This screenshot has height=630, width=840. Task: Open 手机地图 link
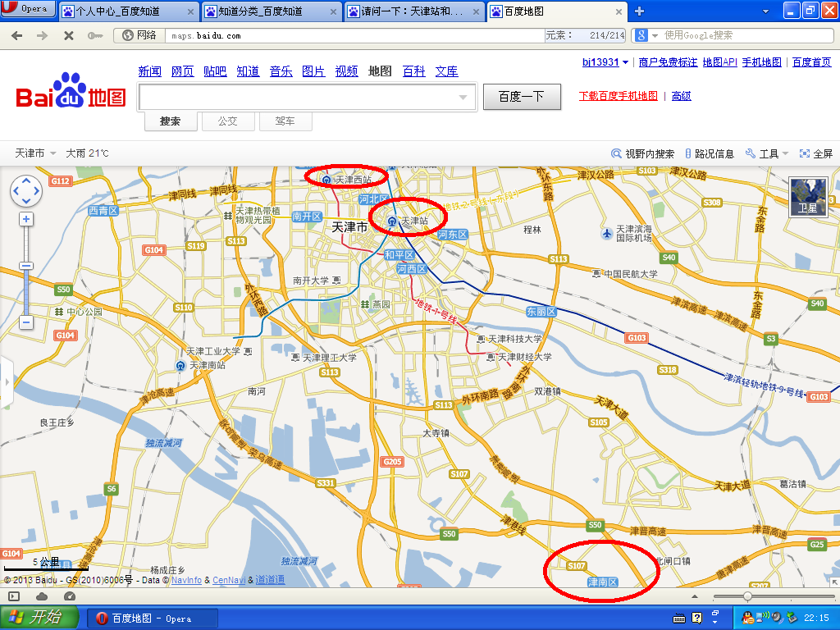click(x=762, y=62)
